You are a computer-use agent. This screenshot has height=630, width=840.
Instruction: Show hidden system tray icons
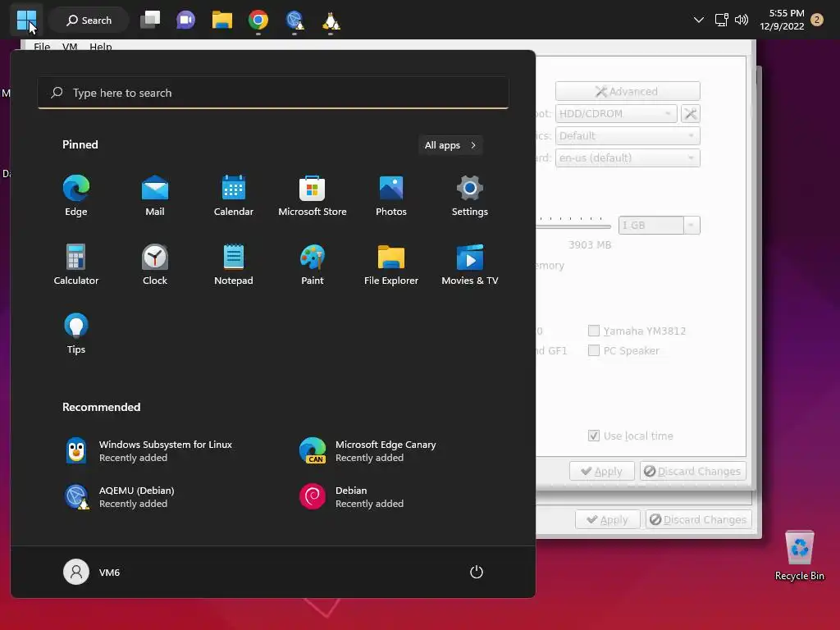click(x=699, y=20)
